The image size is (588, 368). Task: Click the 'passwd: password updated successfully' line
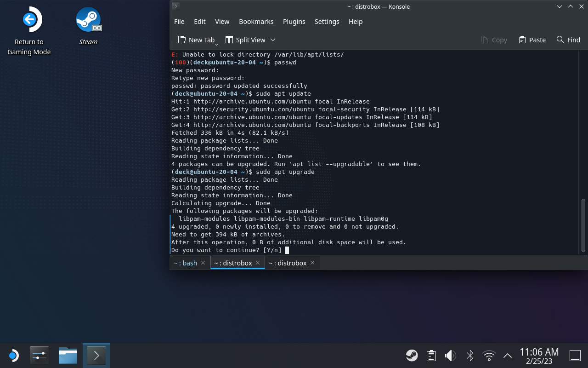(x=239, y=86)
